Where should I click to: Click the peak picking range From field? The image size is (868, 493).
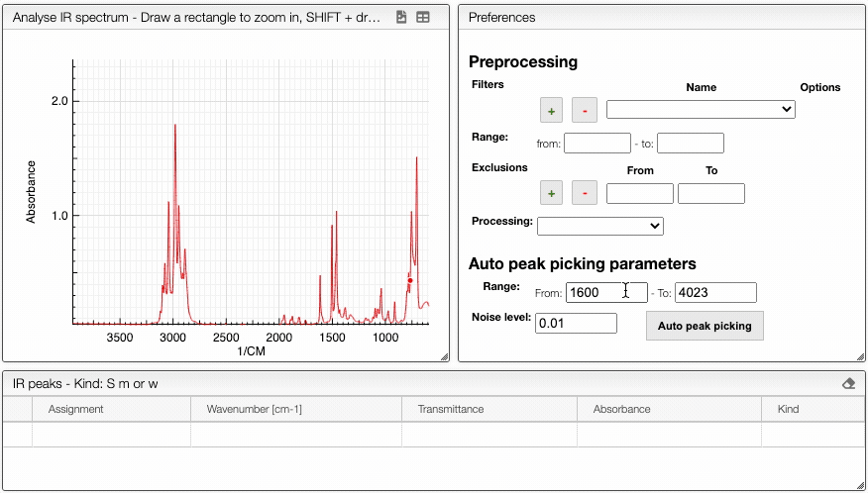pyautogui.click(x=605, y=292)
